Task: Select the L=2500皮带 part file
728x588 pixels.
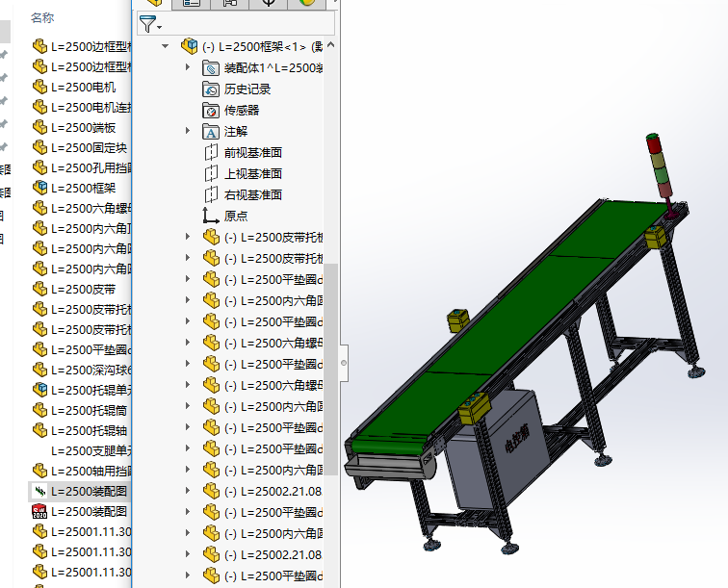Action: [74, 289]
